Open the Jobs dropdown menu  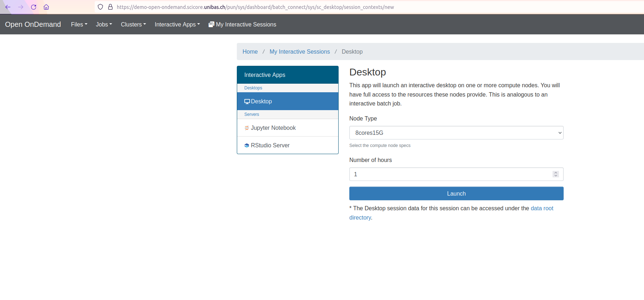(104, 25)
